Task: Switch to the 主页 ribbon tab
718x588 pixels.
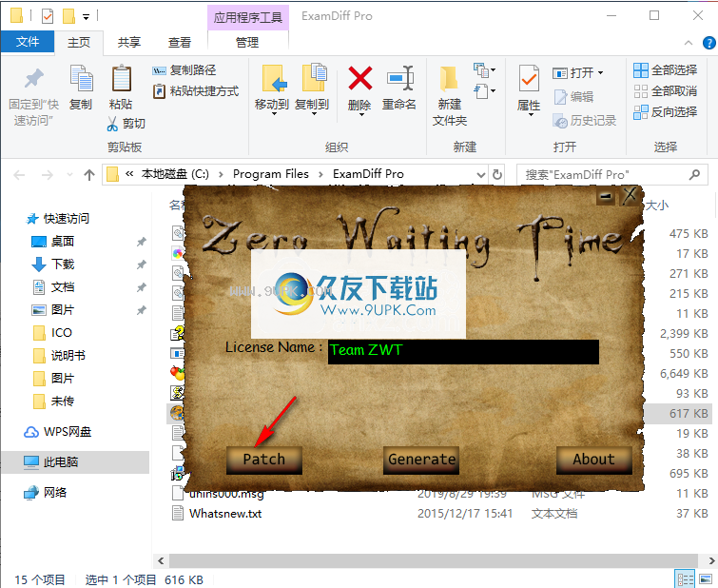Action: point(79,43)
